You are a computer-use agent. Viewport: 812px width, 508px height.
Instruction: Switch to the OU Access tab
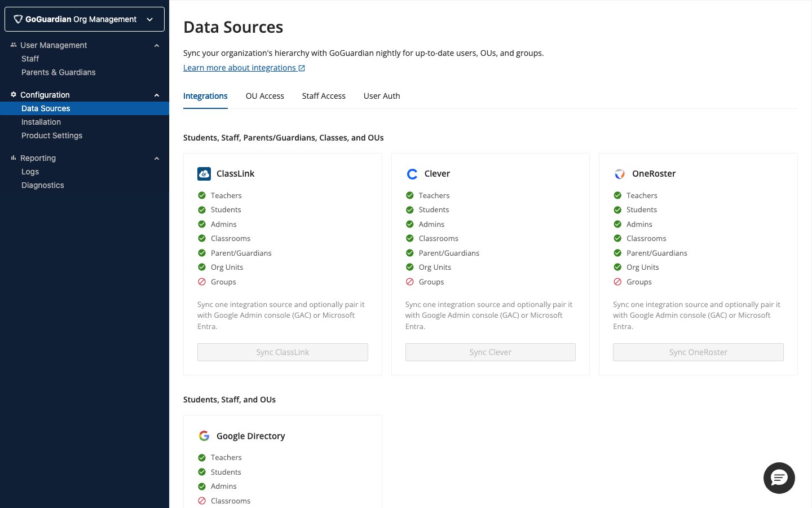coord(265,96)
